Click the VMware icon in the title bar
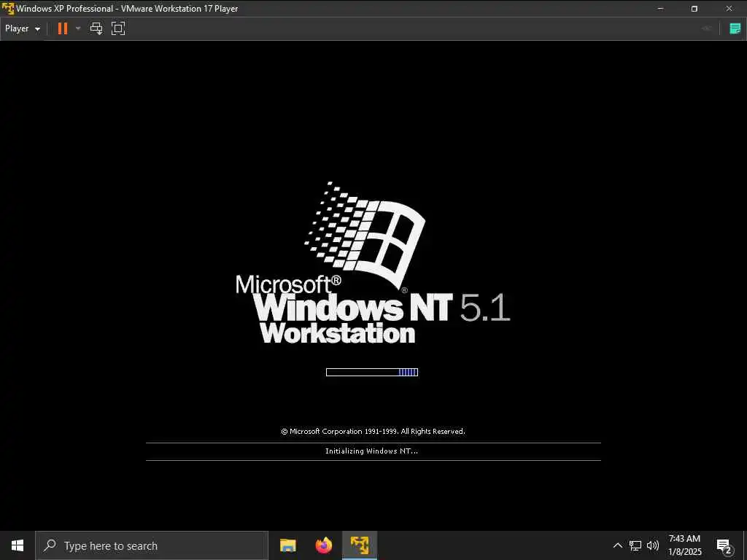 [x=8, y=9]
